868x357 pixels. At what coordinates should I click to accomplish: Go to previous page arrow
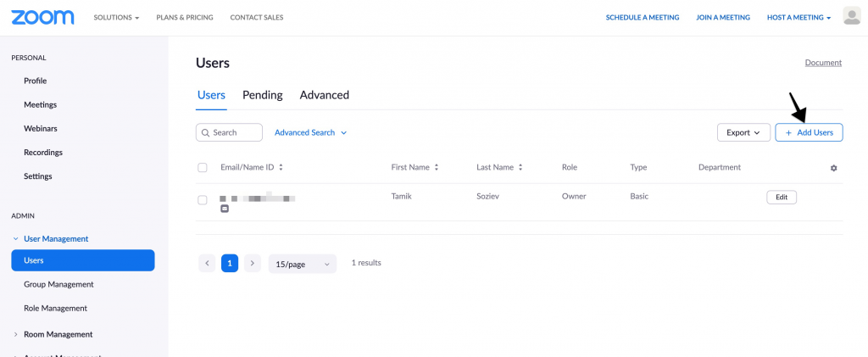coord(207,264)
